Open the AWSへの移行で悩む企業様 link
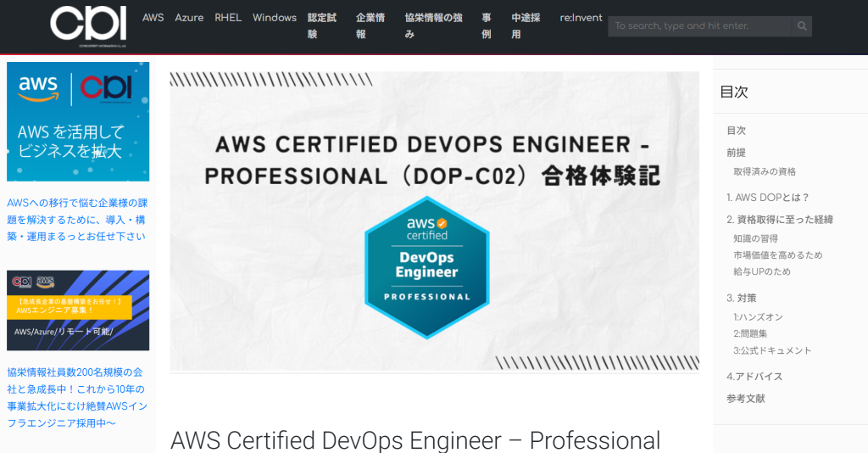868x453 pixels. [x=77, y=220]
